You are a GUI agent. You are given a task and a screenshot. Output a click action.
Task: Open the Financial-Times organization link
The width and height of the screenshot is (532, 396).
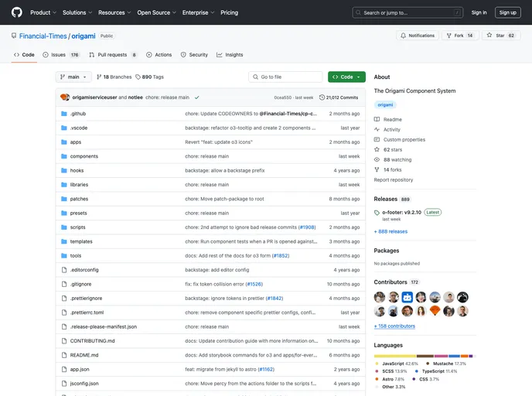tap(43, 36)
